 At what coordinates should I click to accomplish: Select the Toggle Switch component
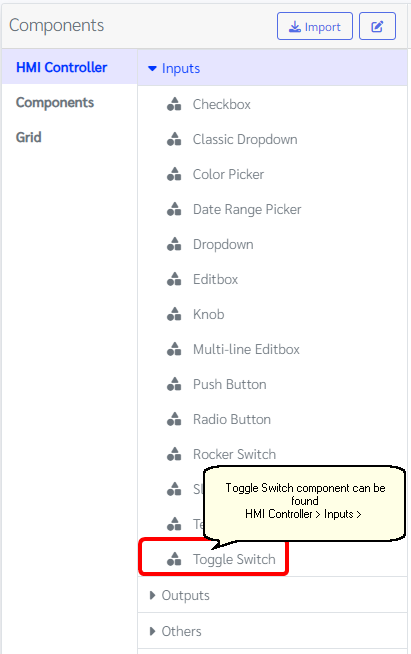pos(234,559)
